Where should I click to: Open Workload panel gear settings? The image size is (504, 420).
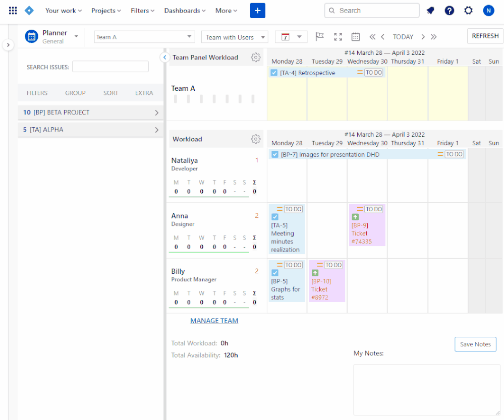pos(256,139)
